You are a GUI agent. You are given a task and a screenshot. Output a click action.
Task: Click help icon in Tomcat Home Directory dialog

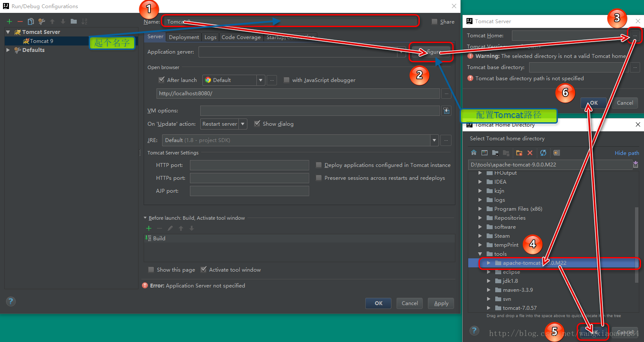pos(474,331)
